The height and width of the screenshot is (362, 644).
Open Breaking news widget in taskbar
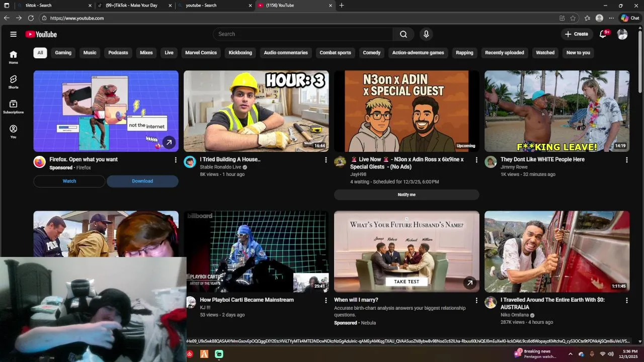click(x=536, y=354)
